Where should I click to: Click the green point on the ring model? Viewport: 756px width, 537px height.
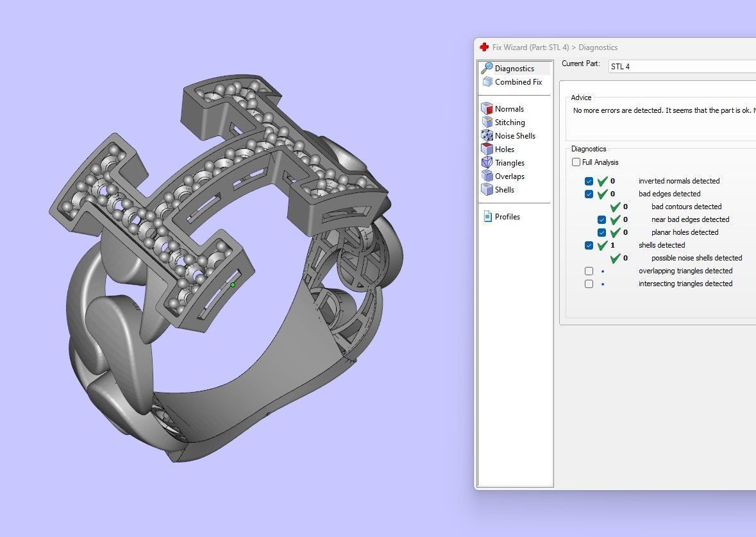(232, 285)
